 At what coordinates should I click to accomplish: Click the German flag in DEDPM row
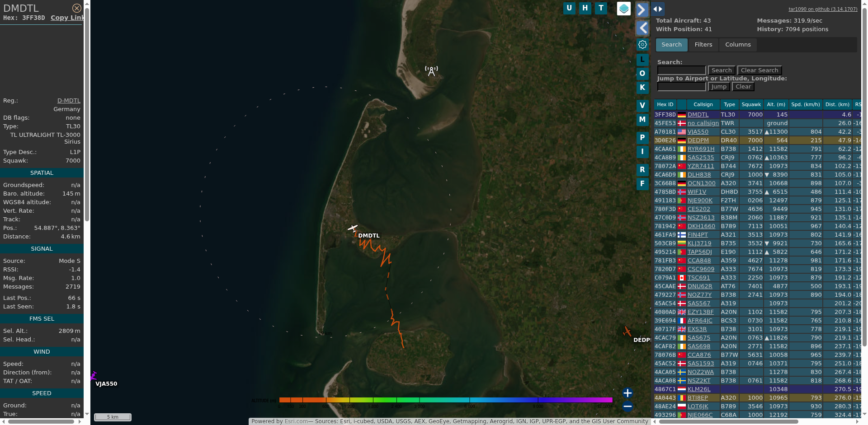[x=682, y=140]
